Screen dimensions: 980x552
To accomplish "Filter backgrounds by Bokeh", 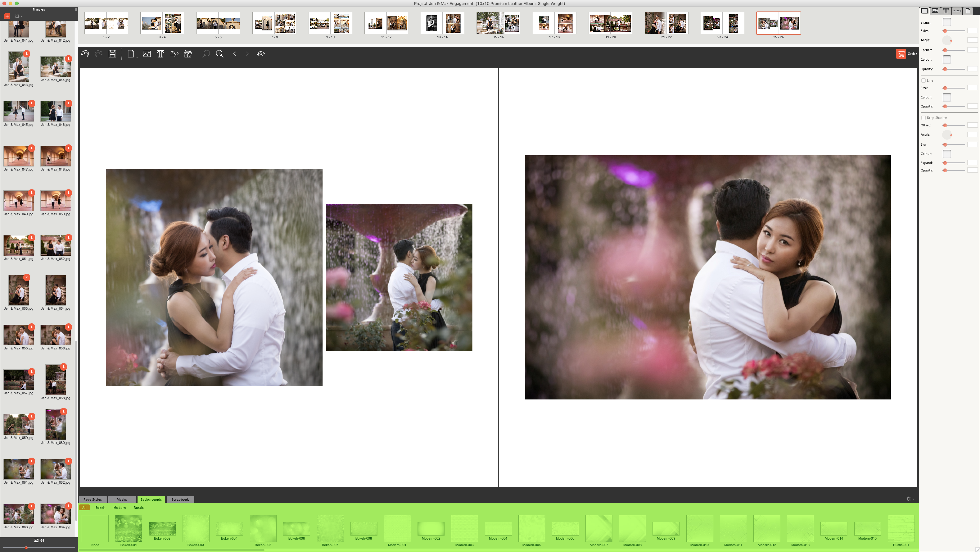I will pyautogui.click(x=100, y=507).
